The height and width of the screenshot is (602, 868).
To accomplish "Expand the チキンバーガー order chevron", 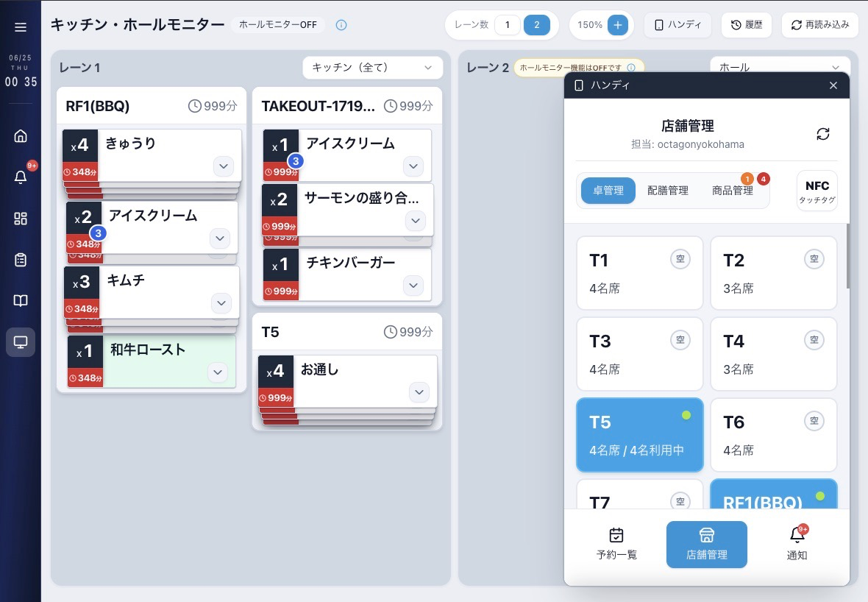I will coord(413,286).
